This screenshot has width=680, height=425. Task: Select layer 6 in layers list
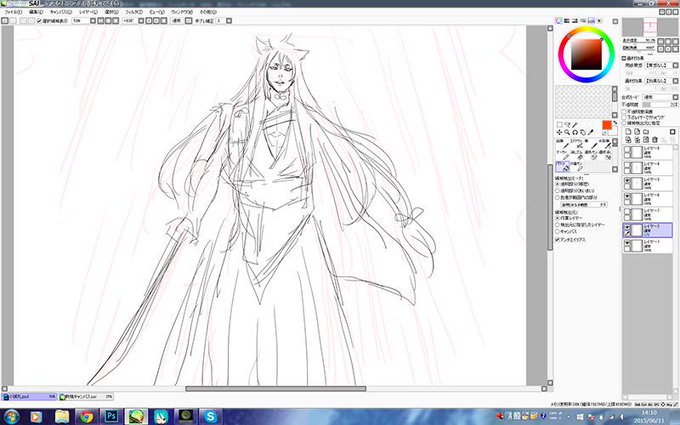[x=648, y=199]
